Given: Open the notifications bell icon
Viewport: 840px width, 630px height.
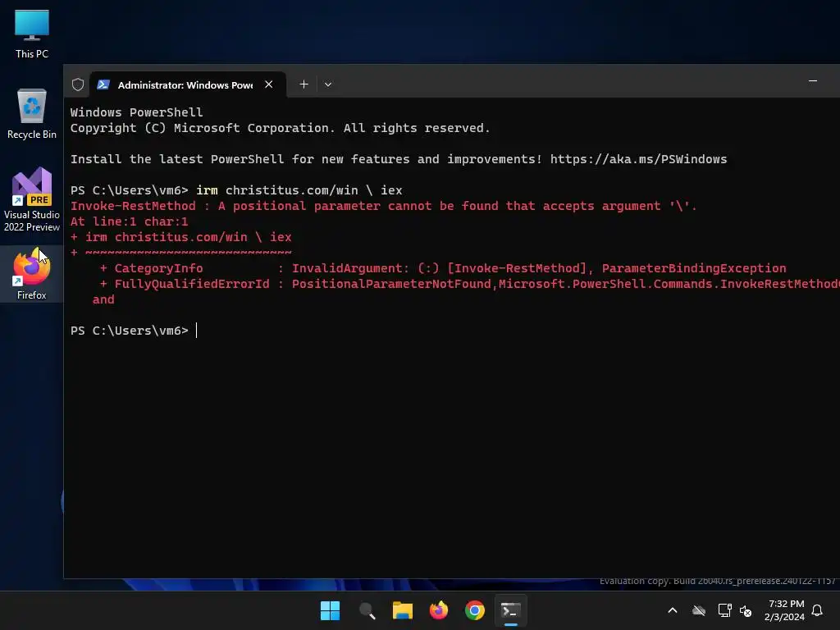Looking at the screenshot, I should (817, 610).
